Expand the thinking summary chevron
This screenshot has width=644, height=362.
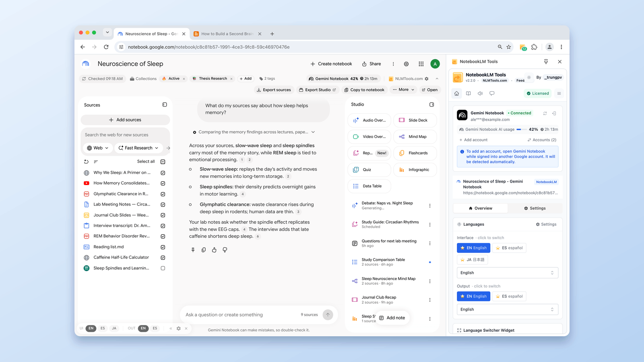313,132
